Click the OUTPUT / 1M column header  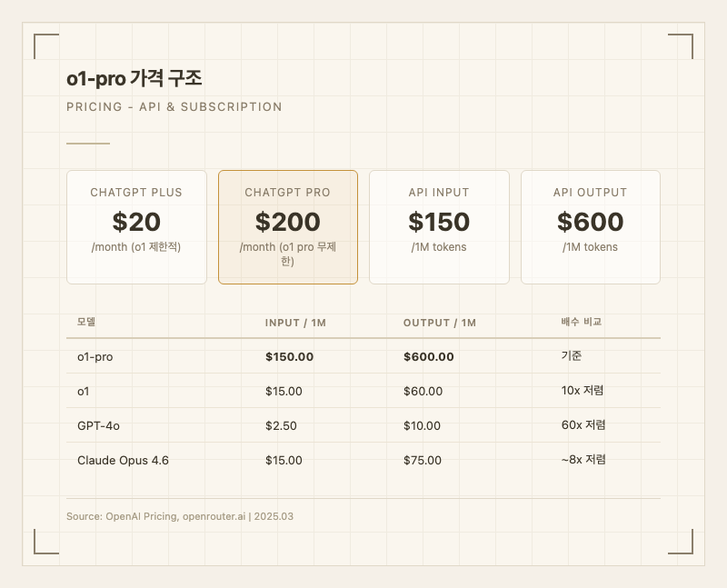[440, 323]
